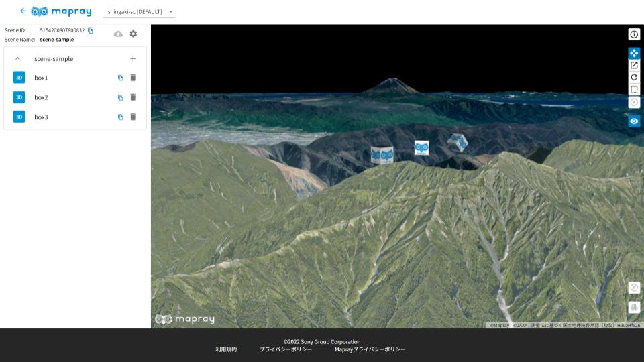Click the info button in the map viewer
The width and height of the screenshot is (644, 362).
[634, 34]
